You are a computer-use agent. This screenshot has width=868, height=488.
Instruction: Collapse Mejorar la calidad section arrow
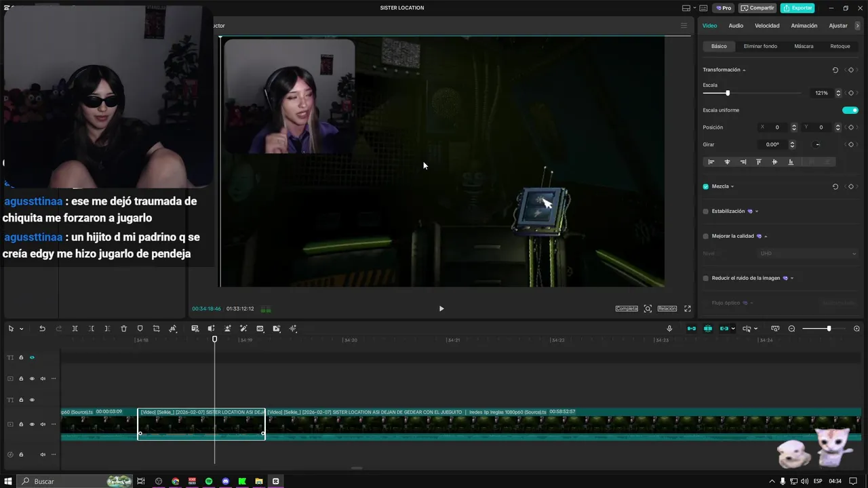pos(766,237)
